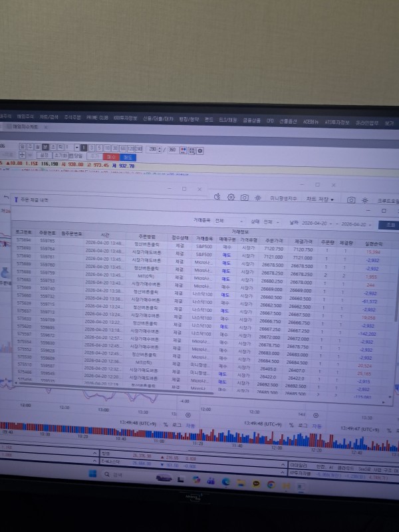Click the pin icon of 주문 체결 내역

tap(16, 199)
